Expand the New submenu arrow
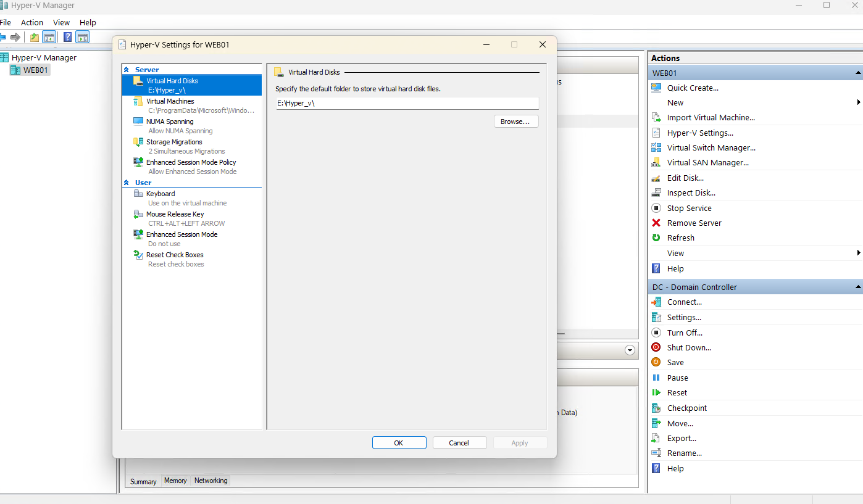This screenshot has width=863, height=504. click(x=859, y=102)
